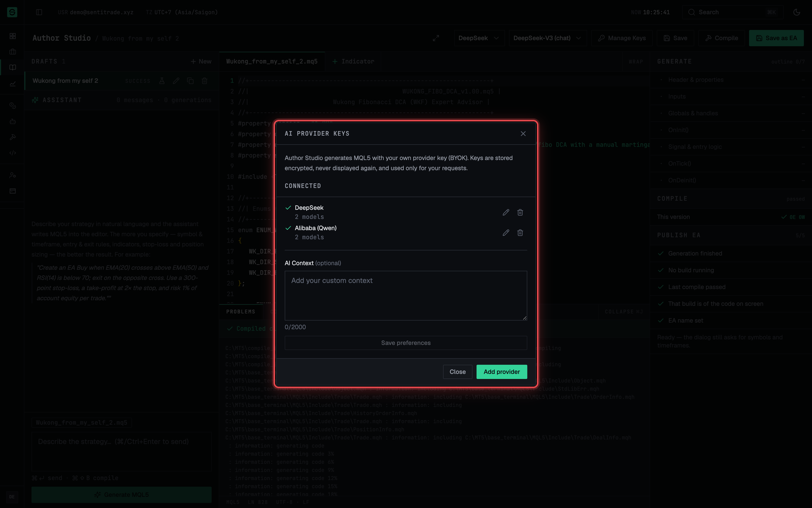Screen dimensions: 812x508
Task: Click the Last compile passed checklist item
Action: coord(731,287)
